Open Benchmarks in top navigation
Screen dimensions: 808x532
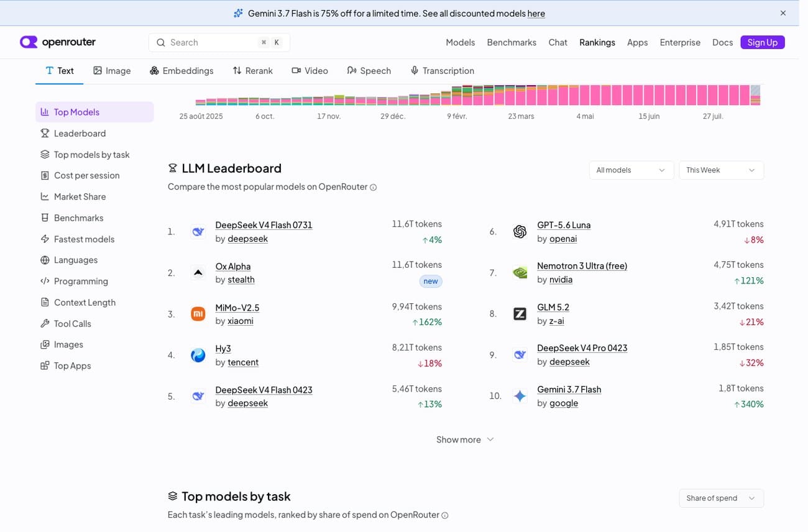tap(512, 42)
